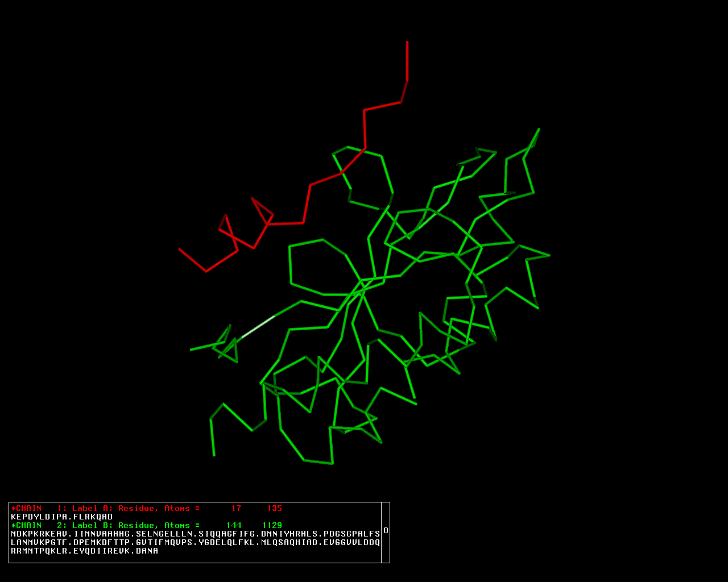Viewport: 728px width, 582px height.
Task: Select the PDGSGPALFS block at line end
Action: pos(351,534)
